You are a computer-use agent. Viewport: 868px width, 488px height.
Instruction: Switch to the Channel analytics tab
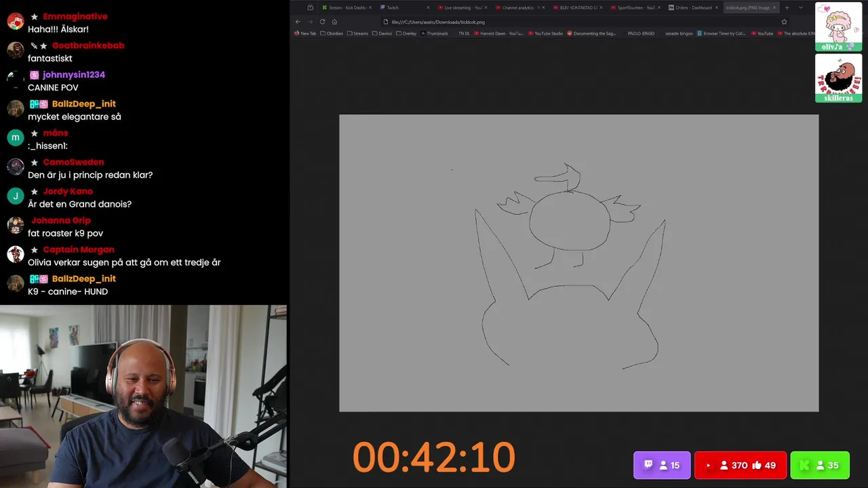point(519,7)
